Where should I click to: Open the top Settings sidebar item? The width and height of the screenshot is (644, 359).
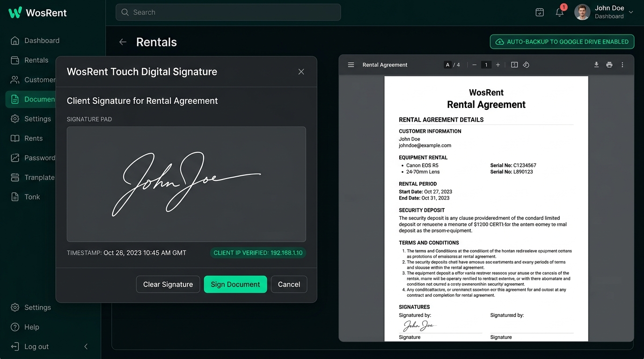(x=31, y=119)
